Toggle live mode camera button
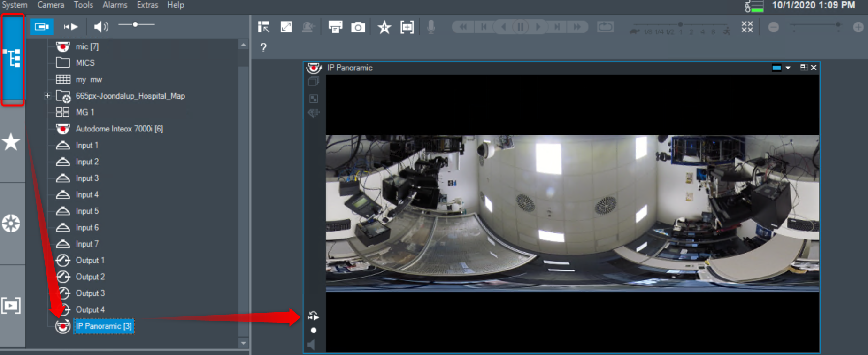Image resolution: width=868 pixels, height=355 pixels. 42,27
